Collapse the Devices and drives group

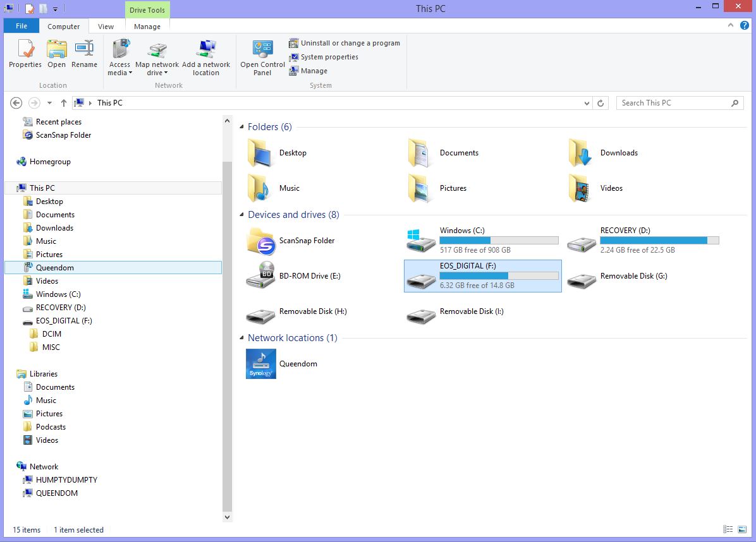click(241, 215)
